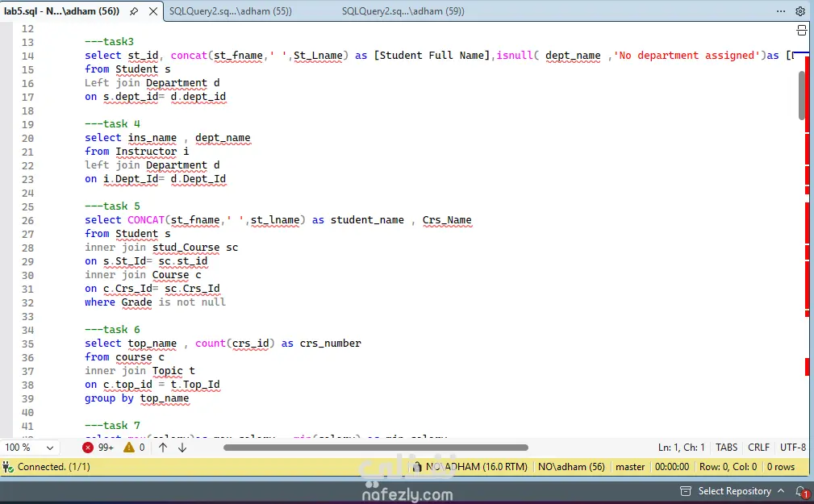Go to previous issue with up arrow

click(163, 448)
